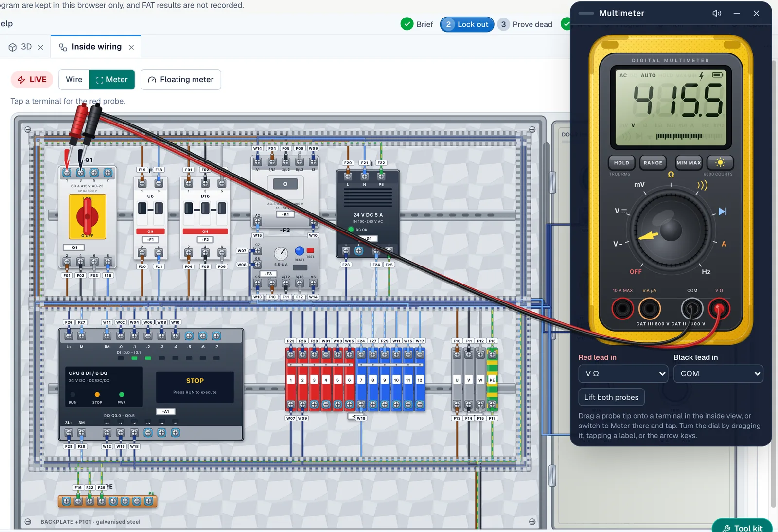Close the Inside wiring tab

131,47
